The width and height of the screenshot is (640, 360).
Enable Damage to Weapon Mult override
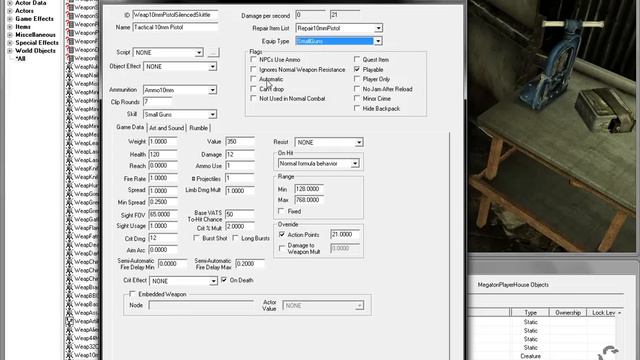(x=282, y=248)
